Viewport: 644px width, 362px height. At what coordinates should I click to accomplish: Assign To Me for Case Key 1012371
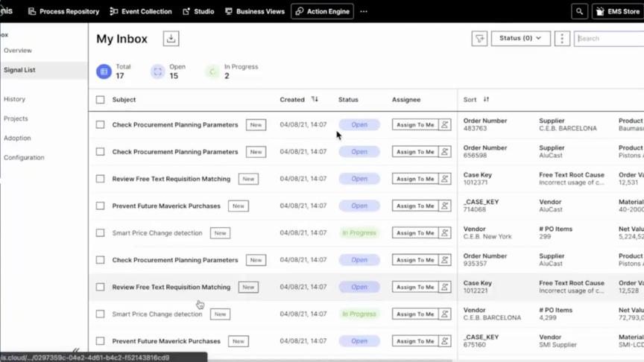(x=415, y=179)
